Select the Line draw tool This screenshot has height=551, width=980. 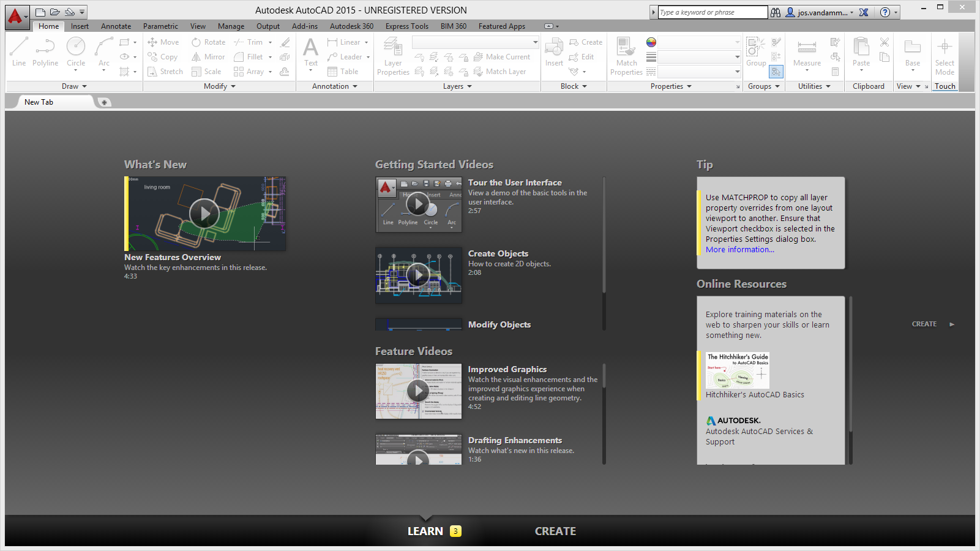coord(19,51)
